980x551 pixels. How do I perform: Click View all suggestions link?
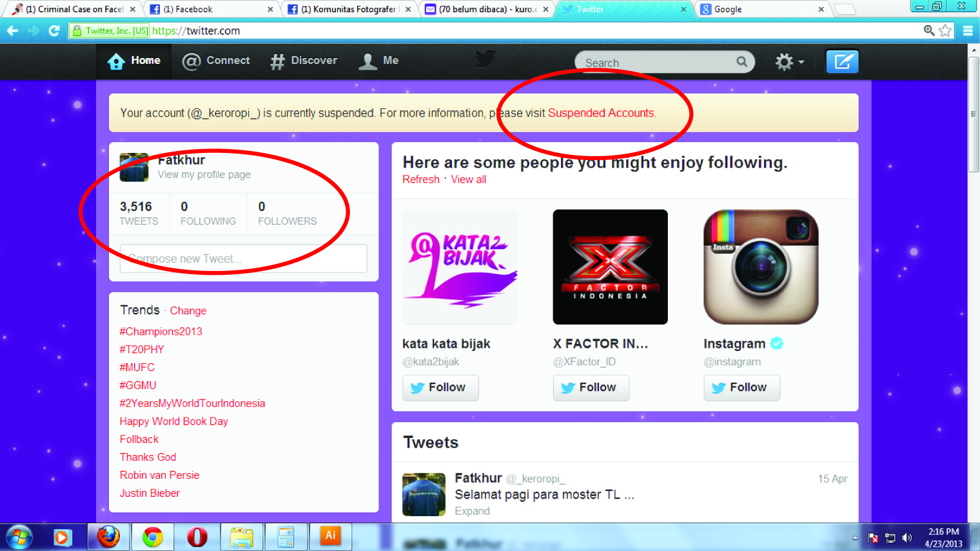click(x=469, y=179)
